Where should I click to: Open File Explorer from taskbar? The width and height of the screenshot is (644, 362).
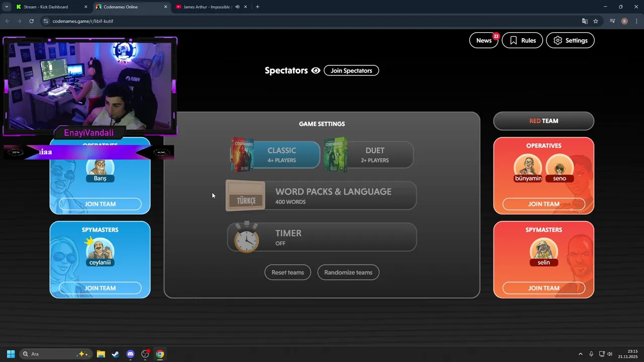point(101,354)
